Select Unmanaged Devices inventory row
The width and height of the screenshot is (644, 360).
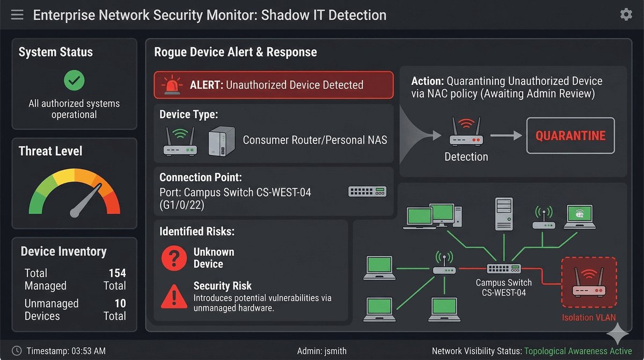coord(75,309)
